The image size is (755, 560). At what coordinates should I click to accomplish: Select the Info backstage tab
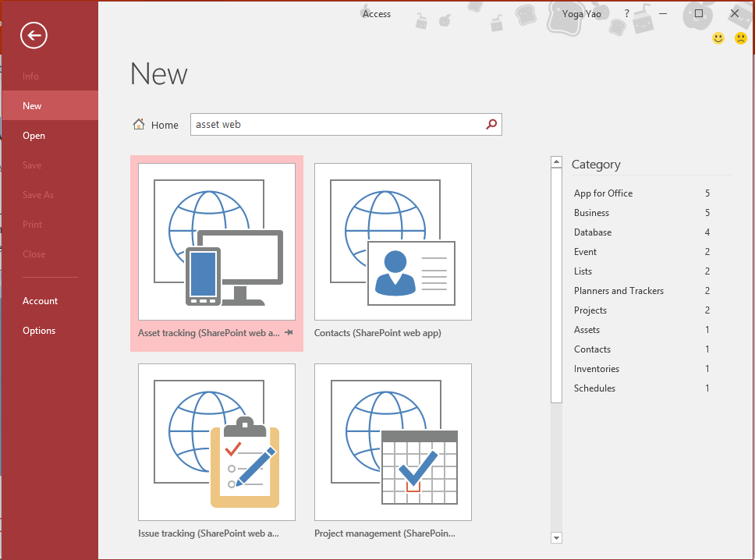(50, 76)
